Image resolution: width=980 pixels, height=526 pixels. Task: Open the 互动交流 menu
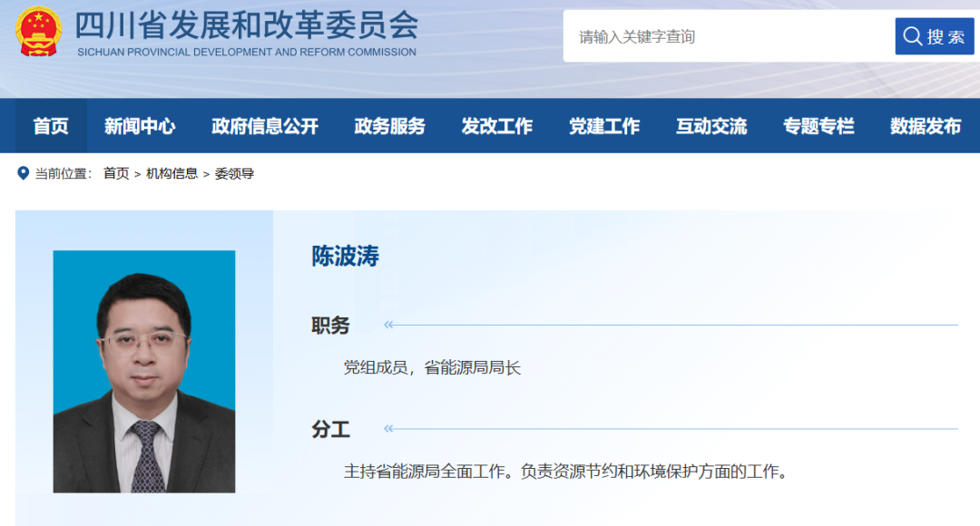710,126
